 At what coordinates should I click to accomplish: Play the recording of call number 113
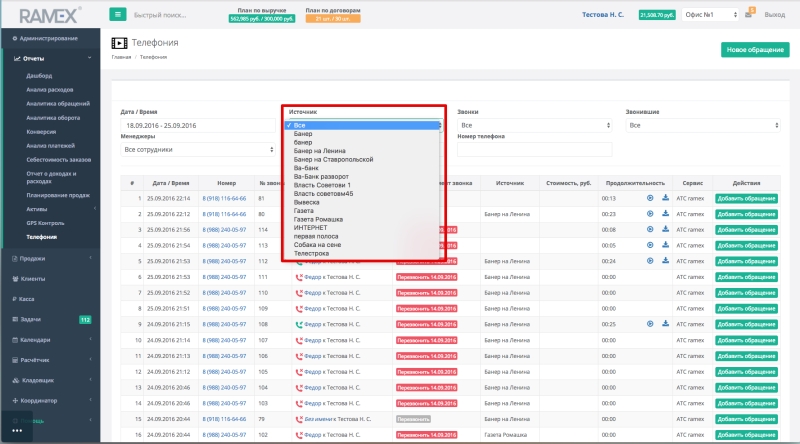coord(650,245)
